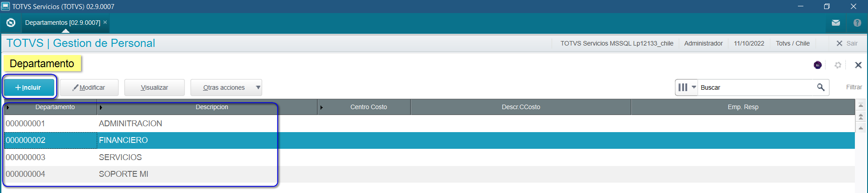Select department code 000000004

pos(51,174)
